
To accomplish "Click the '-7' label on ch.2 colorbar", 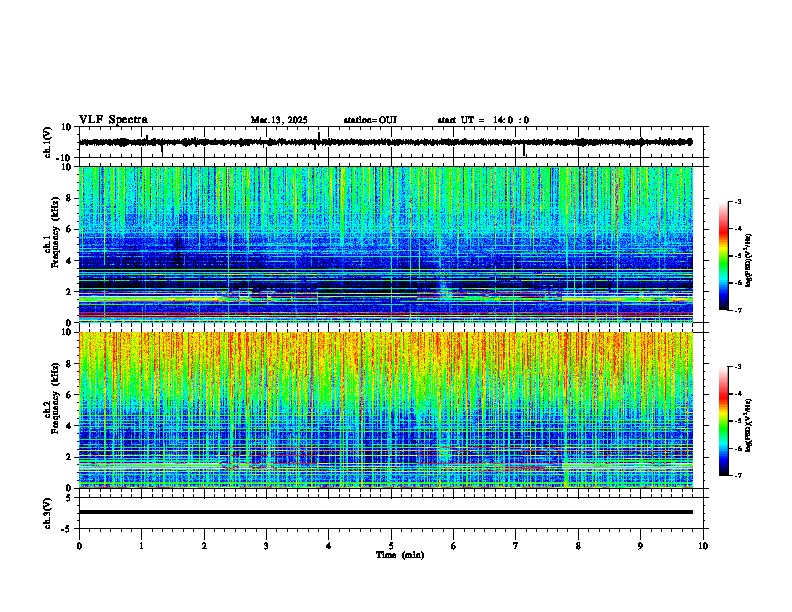I will [737, 475].
